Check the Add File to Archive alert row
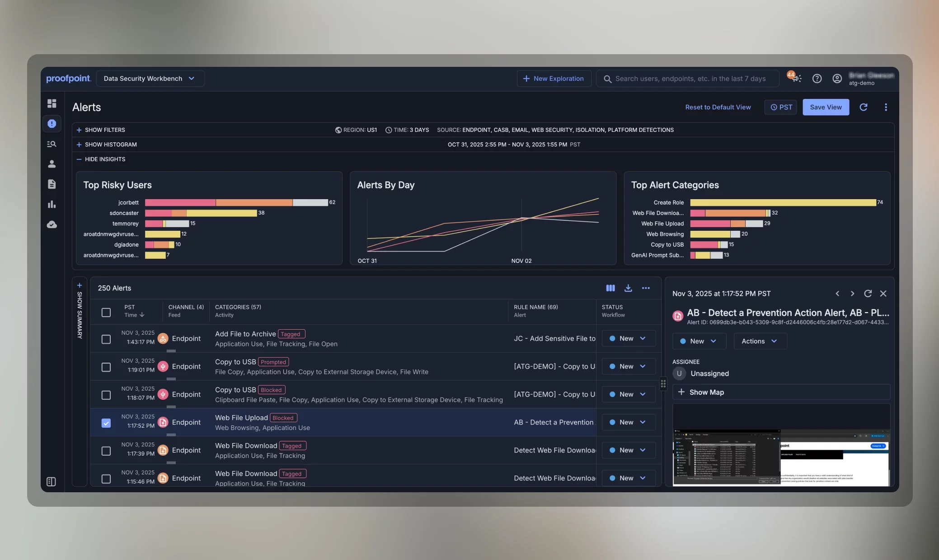 point(106,339)
